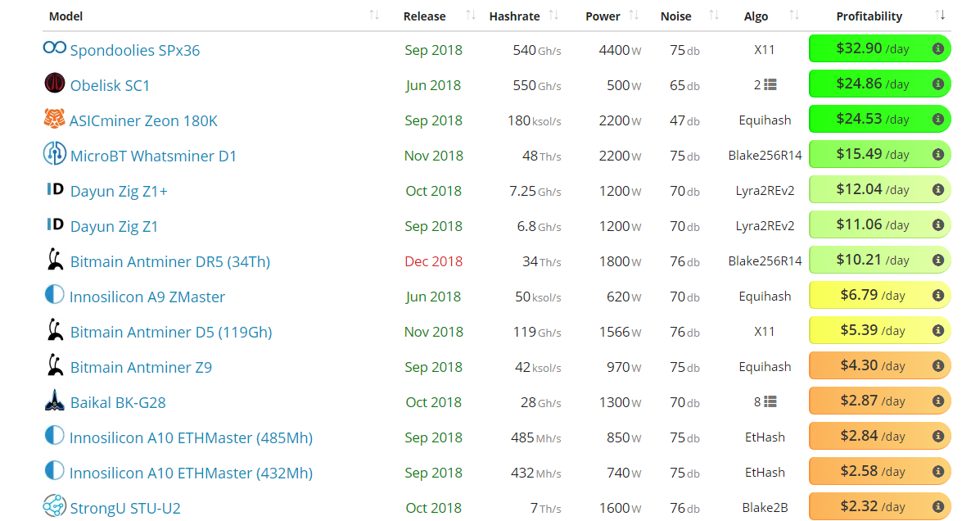Click the StrongU STU-U2 logo icon

tap(54, 505)
